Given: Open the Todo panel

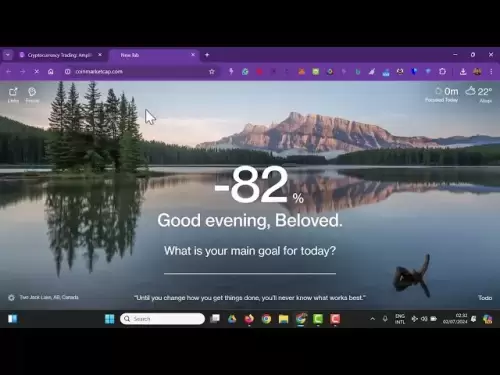Looking at the screenshot, I should point(485,298).
